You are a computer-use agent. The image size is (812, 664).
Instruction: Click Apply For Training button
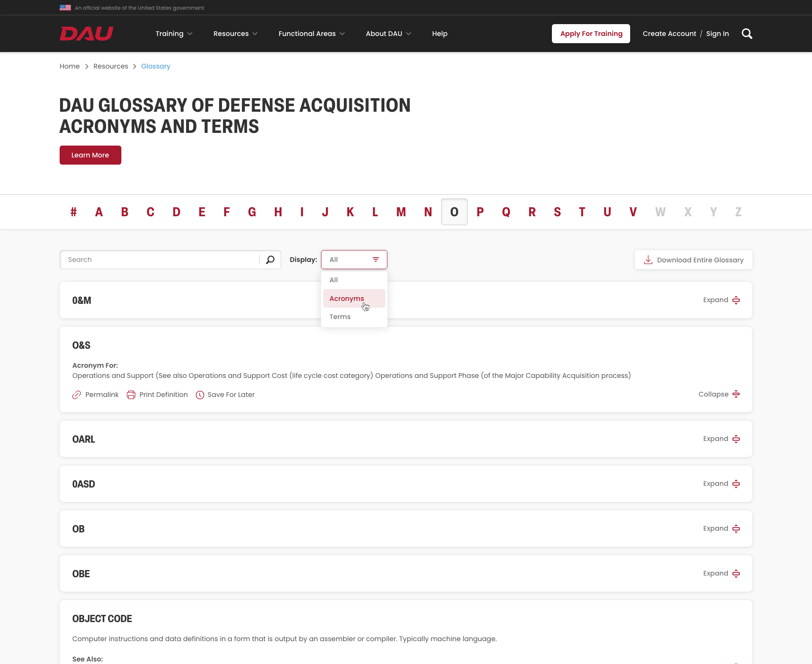pyautogui.click(x=591, y=33)
